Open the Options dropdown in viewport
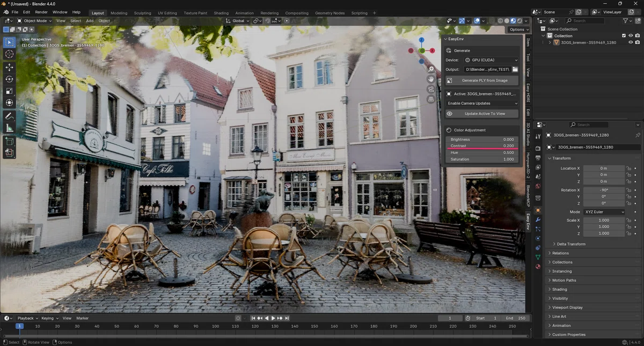 (x=519, y=30)
